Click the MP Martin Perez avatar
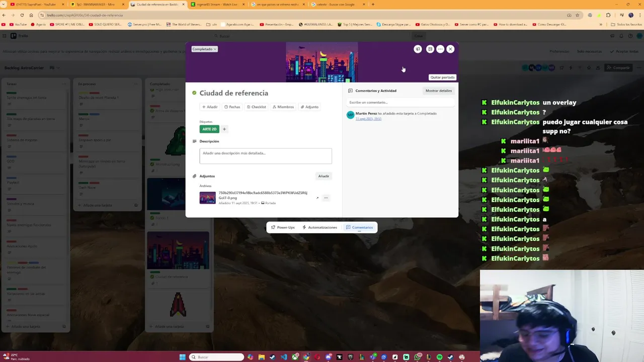This screenshot has height=362, width=644. (x=350, y=115)
